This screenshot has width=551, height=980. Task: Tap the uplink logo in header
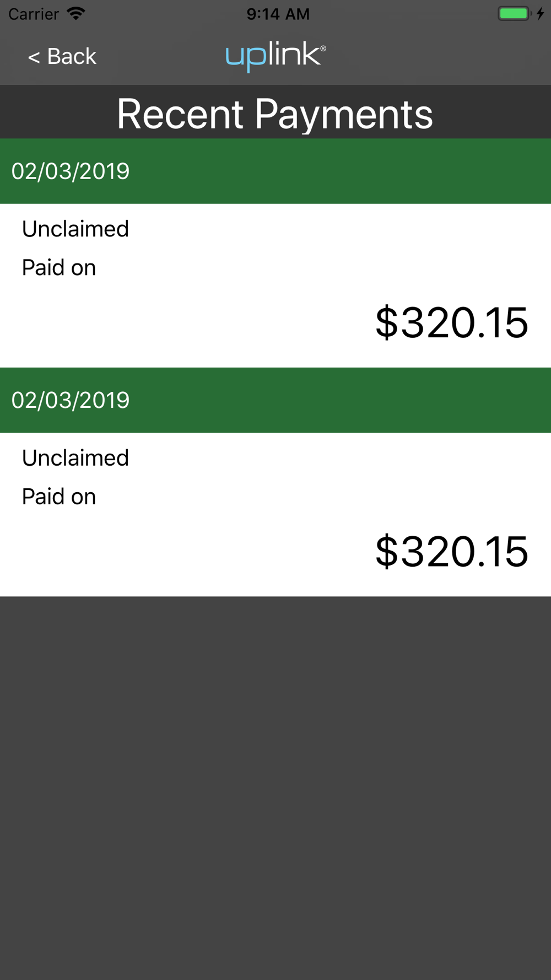275,56
